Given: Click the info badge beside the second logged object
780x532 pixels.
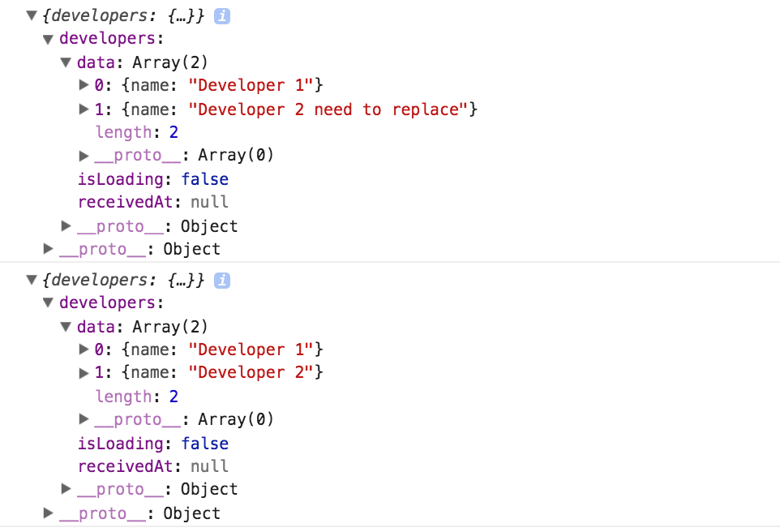Looking at the screenshot, I should [x=221, y=280].
